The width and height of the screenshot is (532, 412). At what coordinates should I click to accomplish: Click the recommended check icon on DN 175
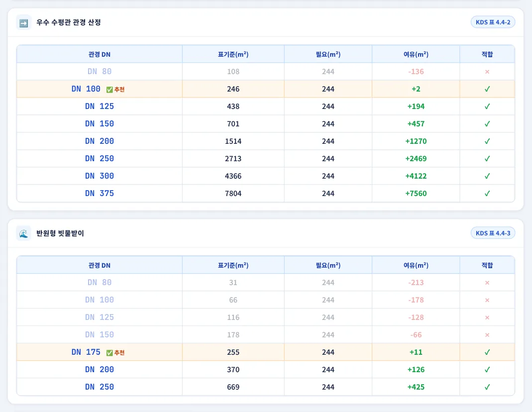[109, 353]
